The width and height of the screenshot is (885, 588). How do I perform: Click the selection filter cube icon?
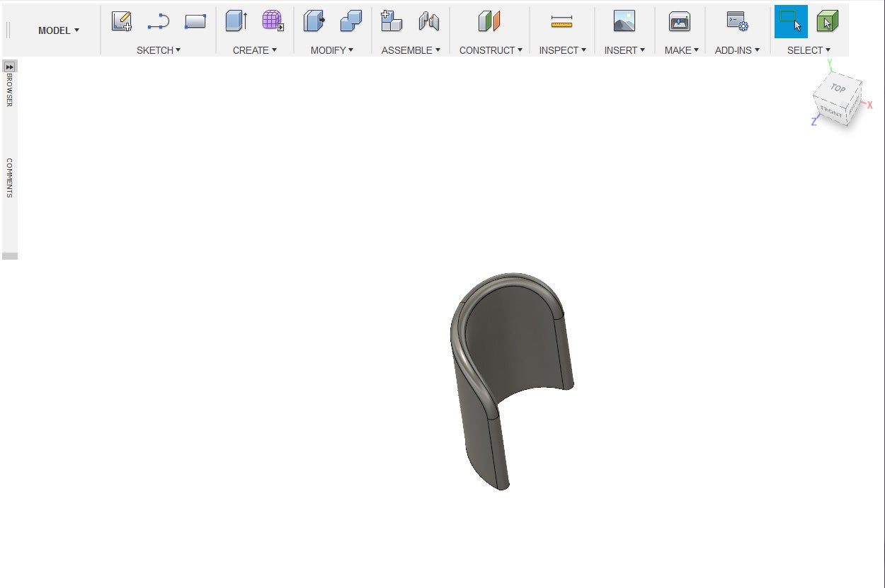[828, 21]
